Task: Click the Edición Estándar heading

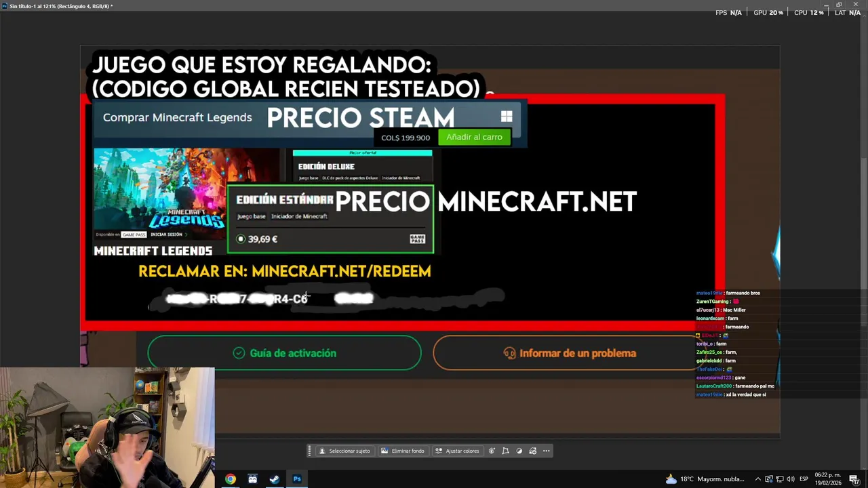Action: [x=285, y=199]
